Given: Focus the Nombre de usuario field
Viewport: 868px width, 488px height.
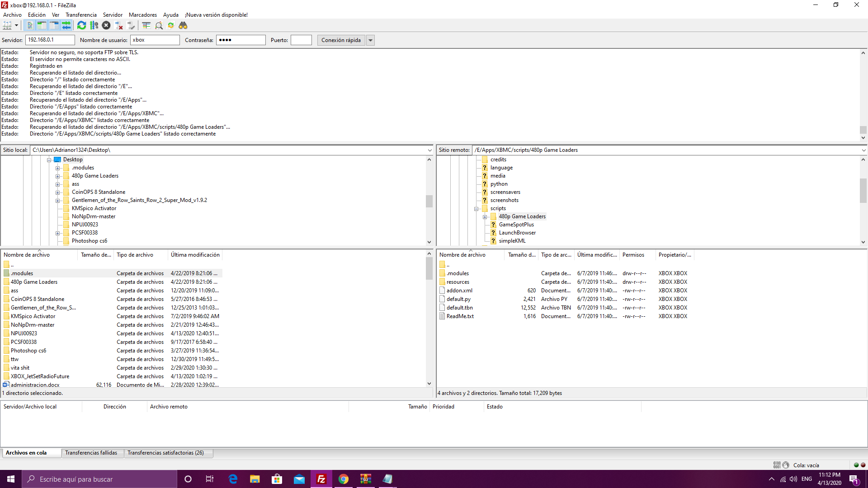Looking at the screenshot, I should point(155,40).
